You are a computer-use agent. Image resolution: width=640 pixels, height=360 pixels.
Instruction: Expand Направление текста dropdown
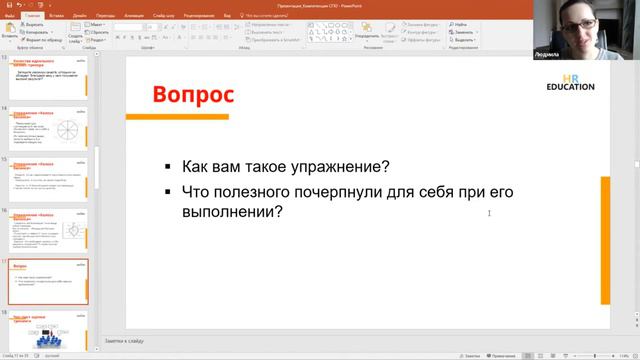click(268, 25)
